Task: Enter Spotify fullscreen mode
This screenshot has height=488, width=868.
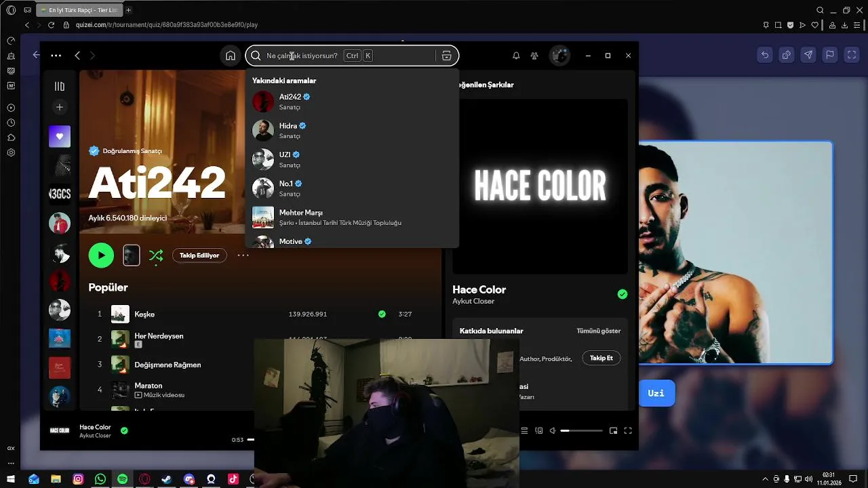Action: point(628,430)
